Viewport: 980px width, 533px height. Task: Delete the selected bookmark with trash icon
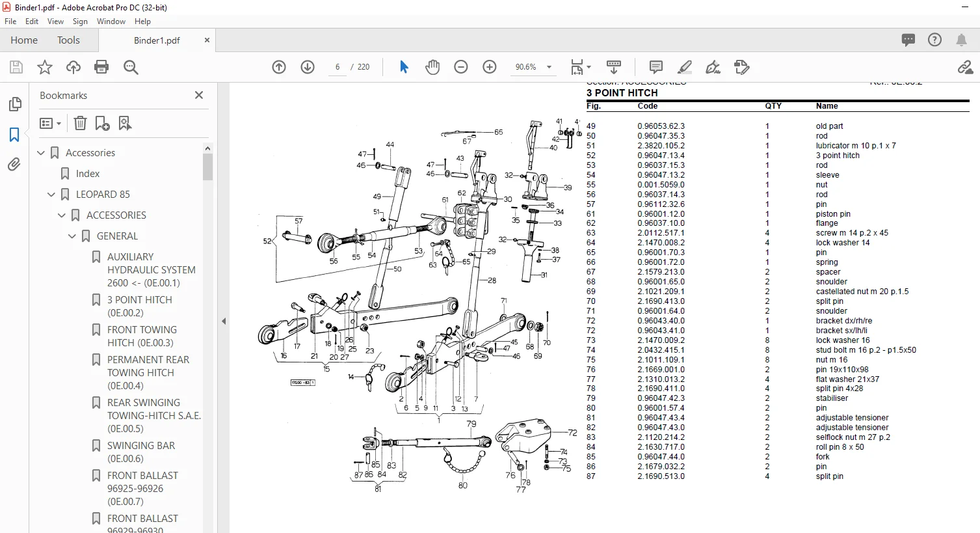pyautogui.click(x=80, y=123)
